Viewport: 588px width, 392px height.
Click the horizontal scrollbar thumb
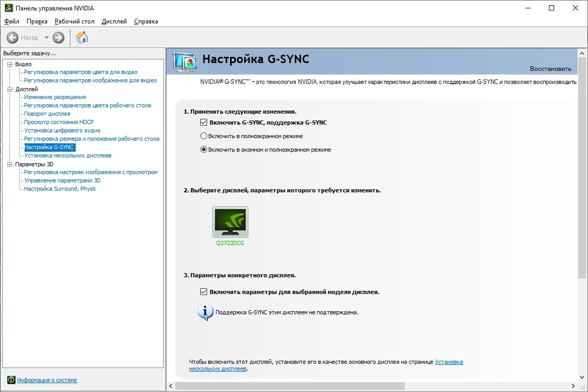290,386
